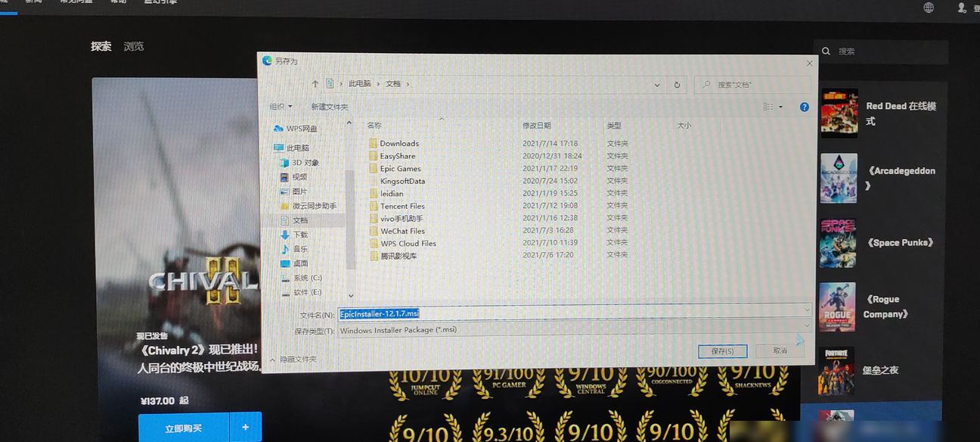Switch to 探索 tab on Epic store
This screenshot has width=980, height=442.
[x=101, y=46]
